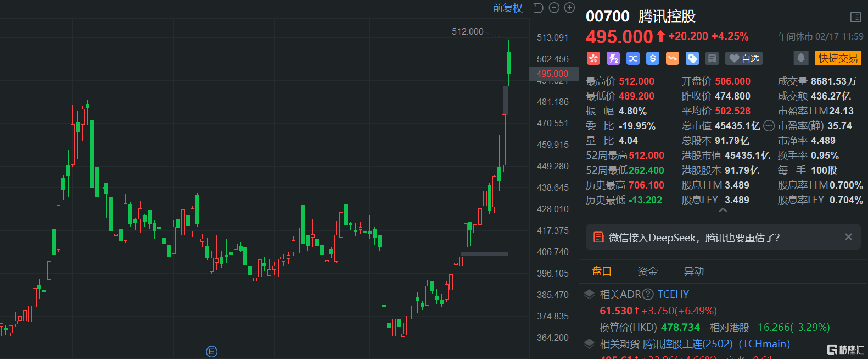868x359 pixels.
Task: Click the 开盘价 506.000 value
Action: pos(732,81)
